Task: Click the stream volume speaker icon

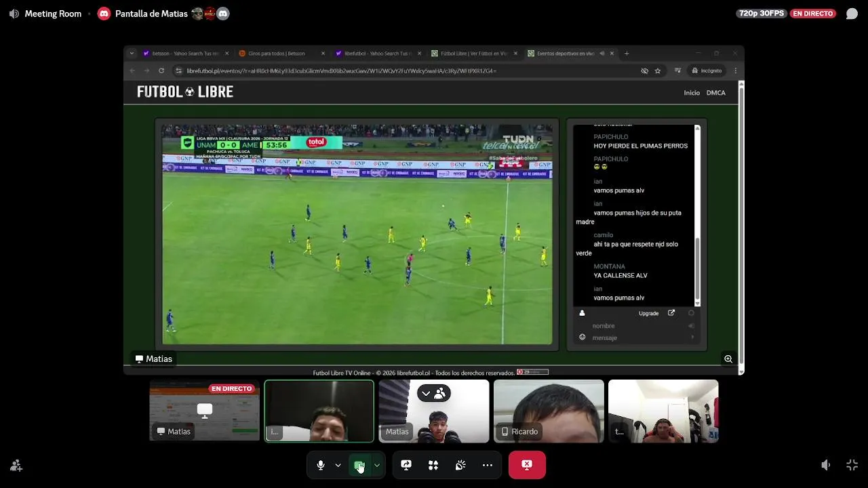Action: point(825,465)
